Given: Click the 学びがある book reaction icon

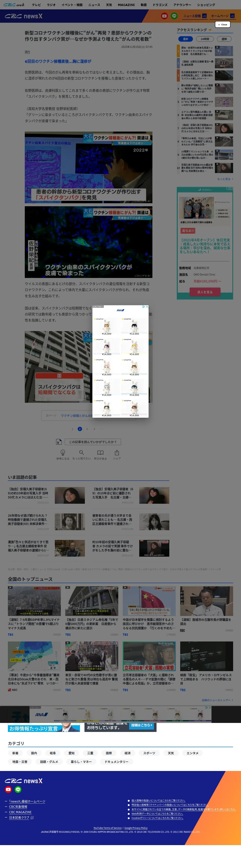Looking at the screenshot, I should coord(100,452).
